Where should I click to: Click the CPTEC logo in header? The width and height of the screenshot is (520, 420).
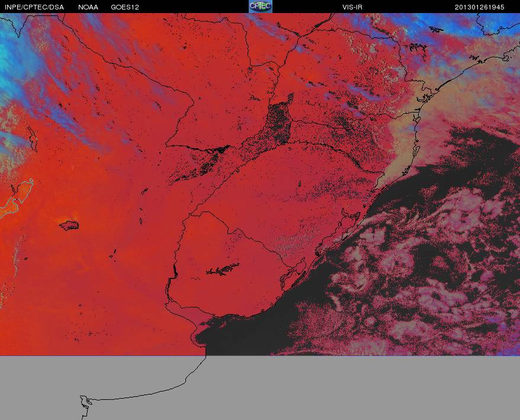tap(261, 7)
